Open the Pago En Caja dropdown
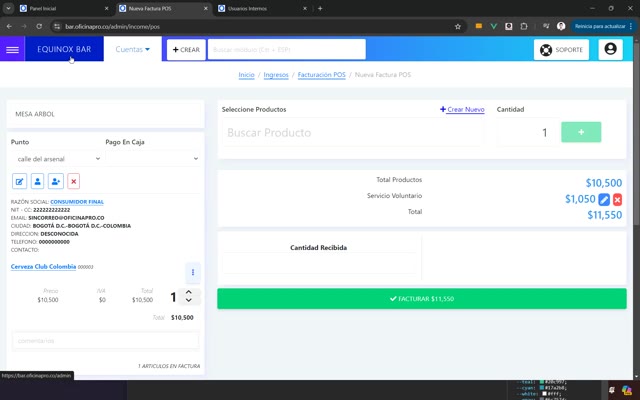 pyautogui.click(x=152, y=158)
